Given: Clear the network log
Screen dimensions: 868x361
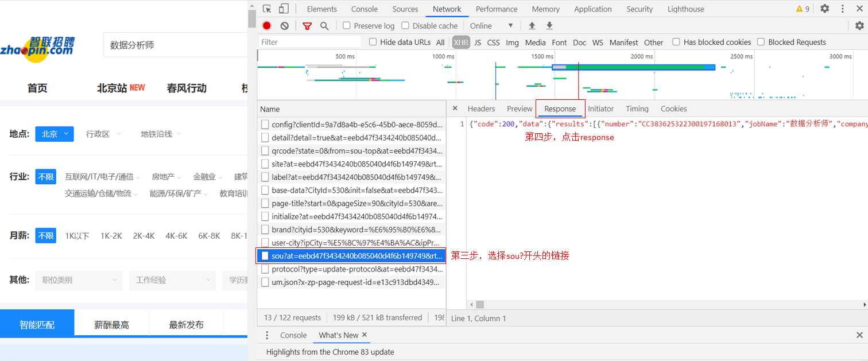Looking at the screenshot, I should tap(284, 25).
